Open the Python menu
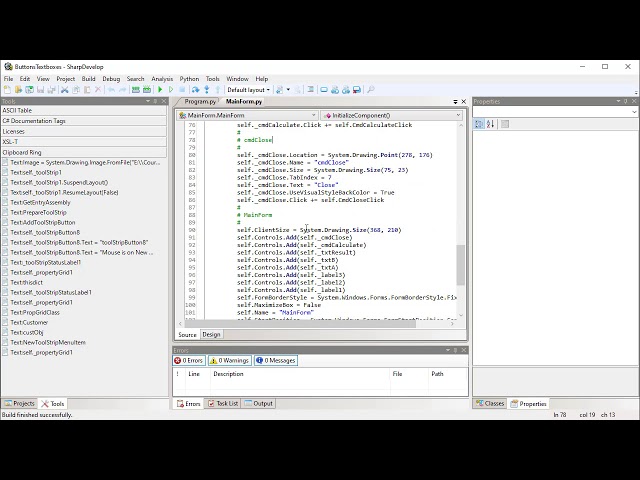 pos(189,79)
